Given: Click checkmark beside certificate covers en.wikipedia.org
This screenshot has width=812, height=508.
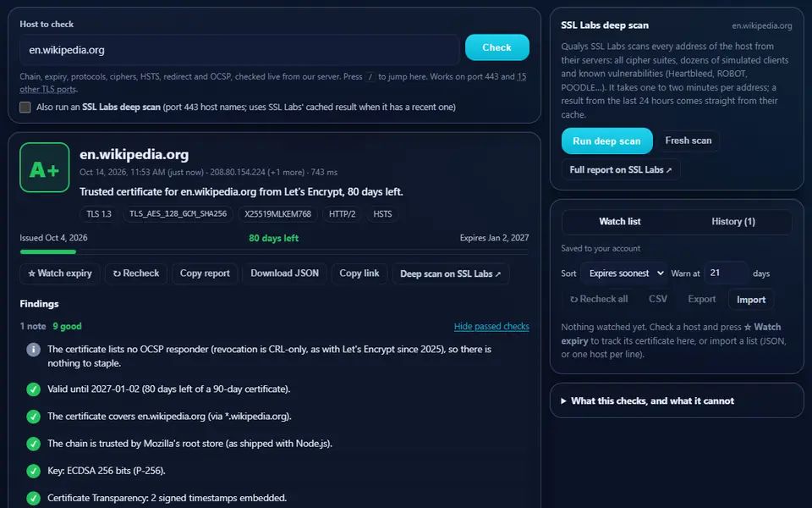Looking at the screenshot, I should pyautogui.click(x=33, y=417).
